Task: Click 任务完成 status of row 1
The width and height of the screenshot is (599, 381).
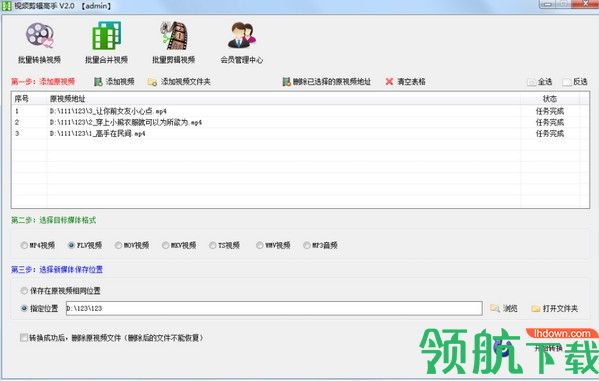Action: pyautogui.click(x=550, y=111)
